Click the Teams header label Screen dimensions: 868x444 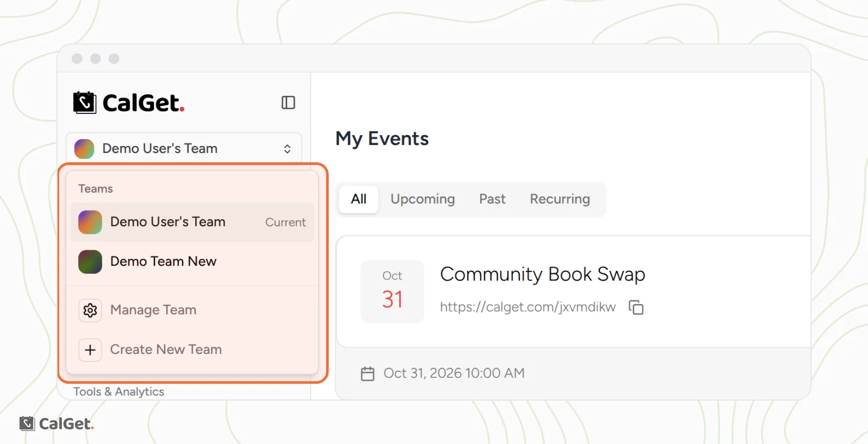[x=95, y=189]
